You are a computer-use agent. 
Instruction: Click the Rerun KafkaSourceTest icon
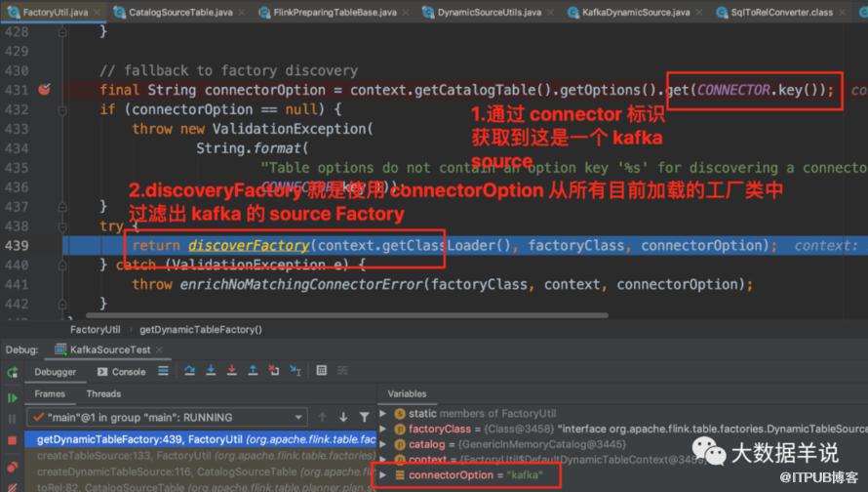pyautogui.click(x=12, y=372)
